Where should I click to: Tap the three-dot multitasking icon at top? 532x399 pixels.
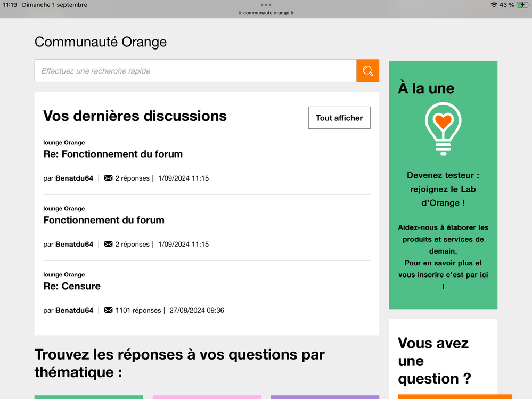(x=266, y=5)
